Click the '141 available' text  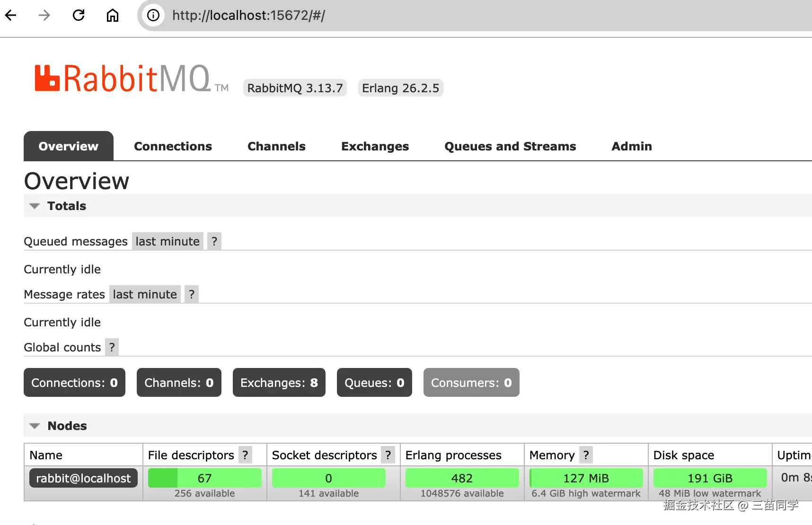329,493
